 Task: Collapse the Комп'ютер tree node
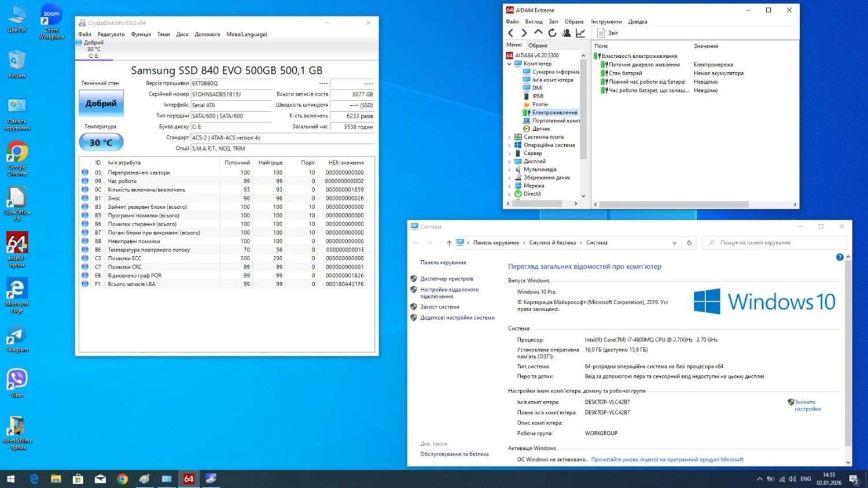coord(509,64)
